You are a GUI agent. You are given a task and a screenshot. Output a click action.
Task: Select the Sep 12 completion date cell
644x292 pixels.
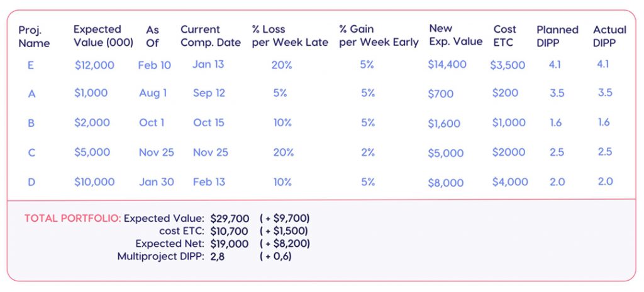(209, 93)
